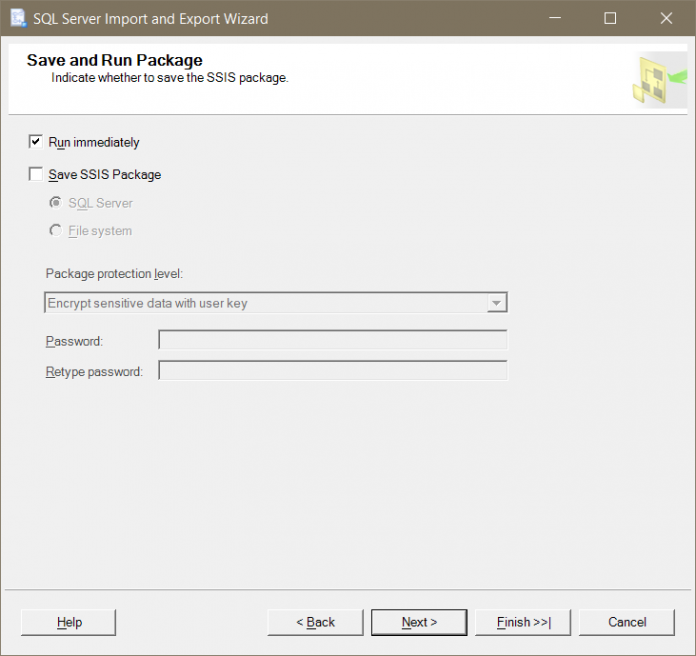Maximize the wizard window
This screenshot has width=696, height=656.
pyautogui.click(x=610, y=18)
